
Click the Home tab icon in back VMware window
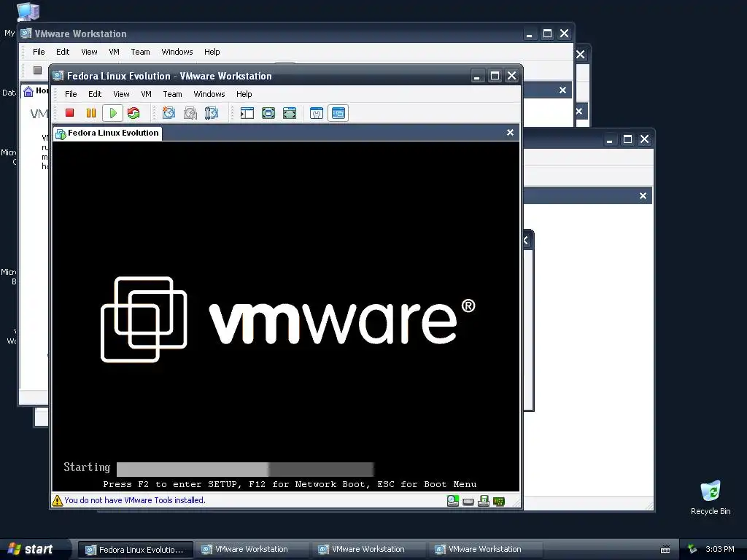28,91
